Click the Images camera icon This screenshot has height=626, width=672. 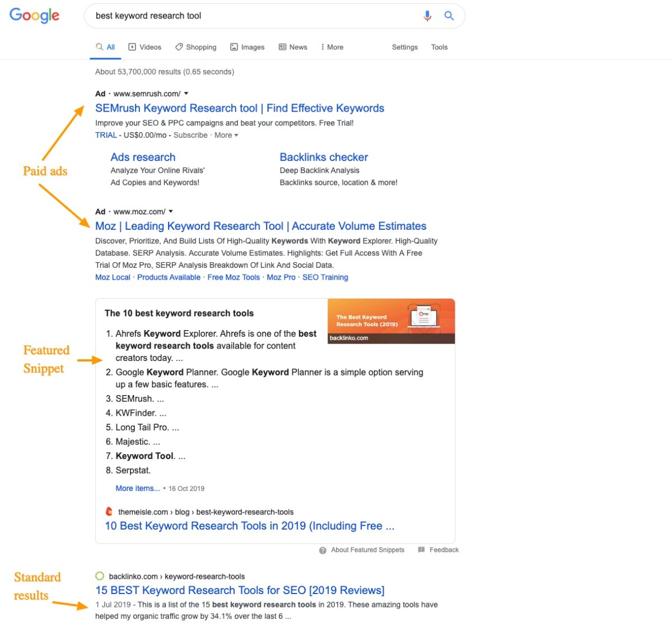click(234, 47)
